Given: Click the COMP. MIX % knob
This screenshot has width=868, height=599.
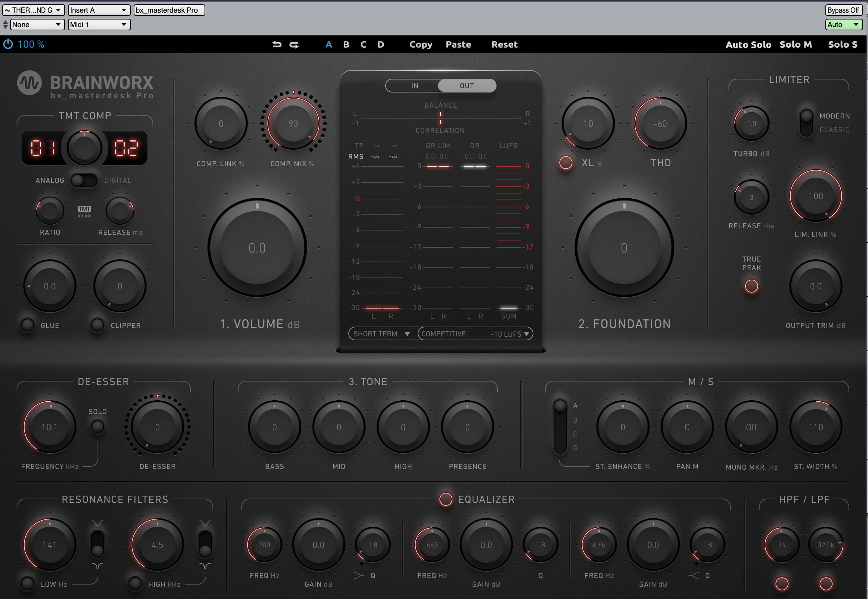Looking at the screenshot, I should coord(293,124).
